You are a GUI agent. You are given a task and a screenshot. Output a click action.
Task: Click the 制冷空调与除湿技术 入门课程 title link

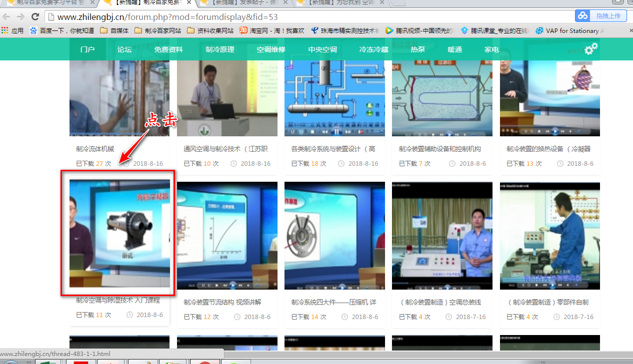(118, 300)
